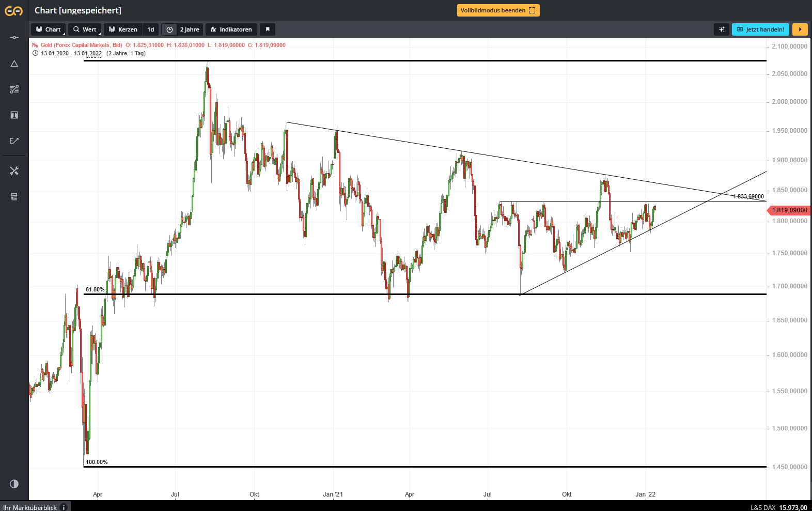Open the Wert search dropdown
This screenshot has height=511, width=812.
pos(85,29)
